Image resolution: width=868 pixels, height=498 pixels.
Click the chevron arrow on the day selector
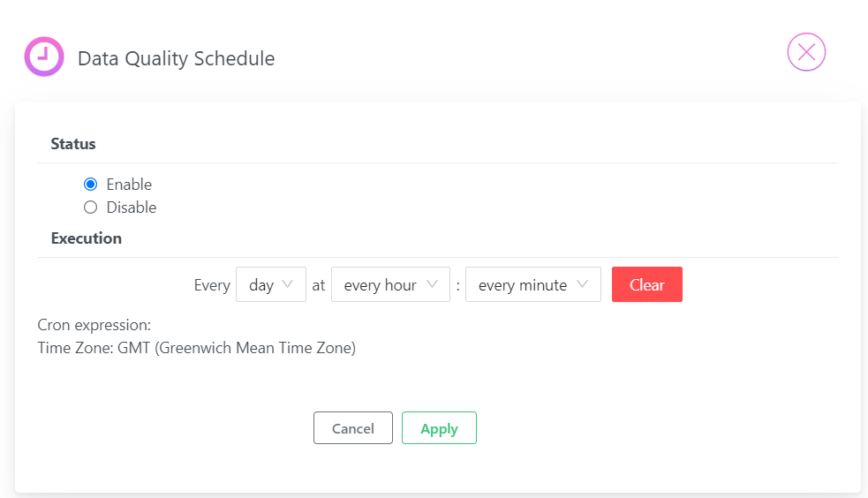287,283
